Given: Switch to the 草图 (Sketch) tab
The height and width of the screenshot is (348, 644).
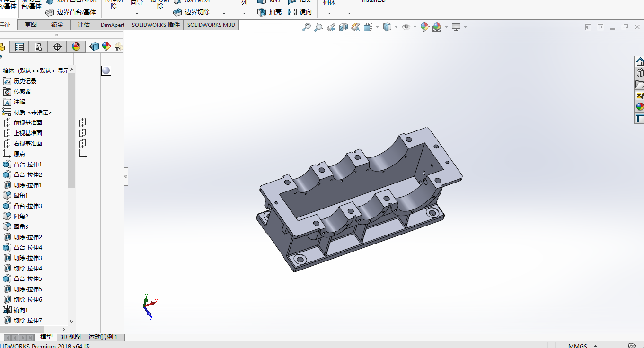Looking at the screenshot, I should (31, 25).
